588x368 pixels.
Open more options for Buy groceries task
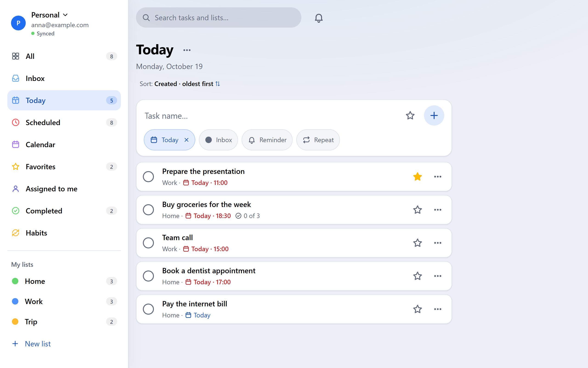438,210
